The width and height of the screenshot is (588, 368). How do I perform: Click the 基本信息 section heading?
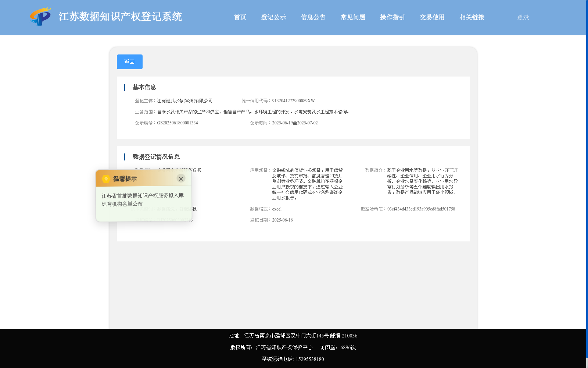coord(144,87)
